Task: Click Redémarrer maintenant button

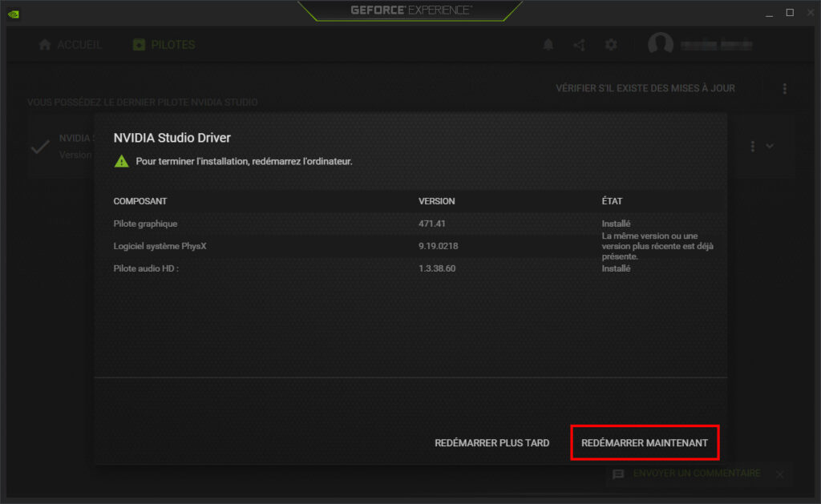Action: (645, 443)
